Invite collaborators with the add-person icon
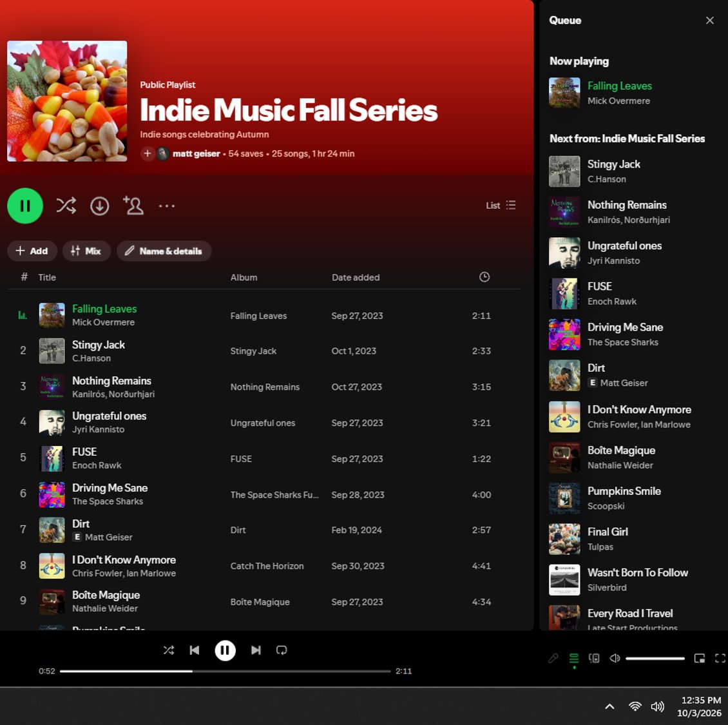Screen dimensions: 728x725 pyautogui.click(x=133, y=206)
